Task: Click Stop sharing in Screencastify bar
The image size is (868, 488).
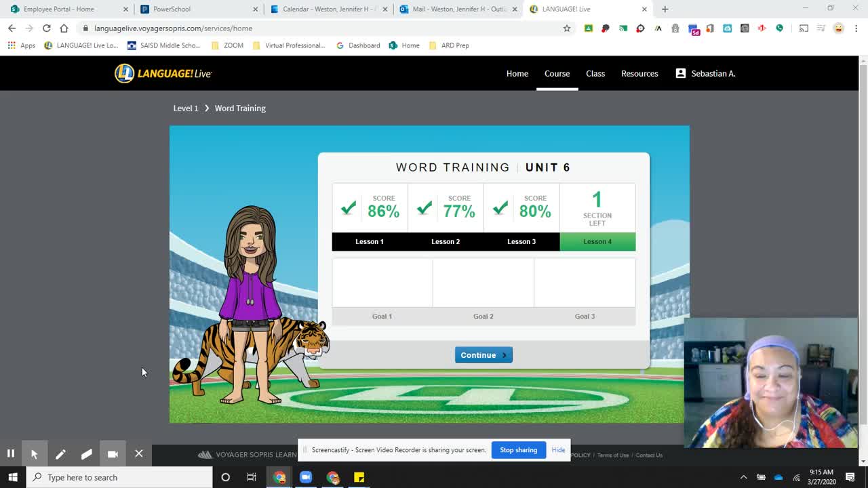Action: (x=519, y=450)
